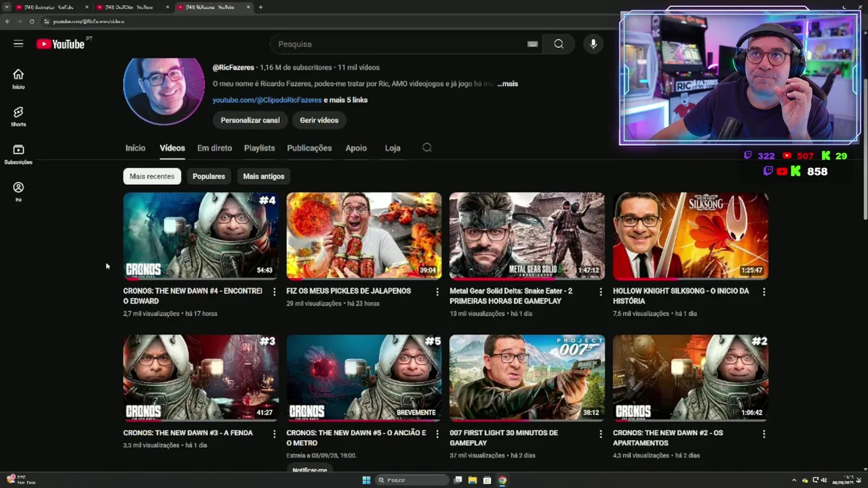Open the sidebar account icon below Subscrições

coord(18,192)
